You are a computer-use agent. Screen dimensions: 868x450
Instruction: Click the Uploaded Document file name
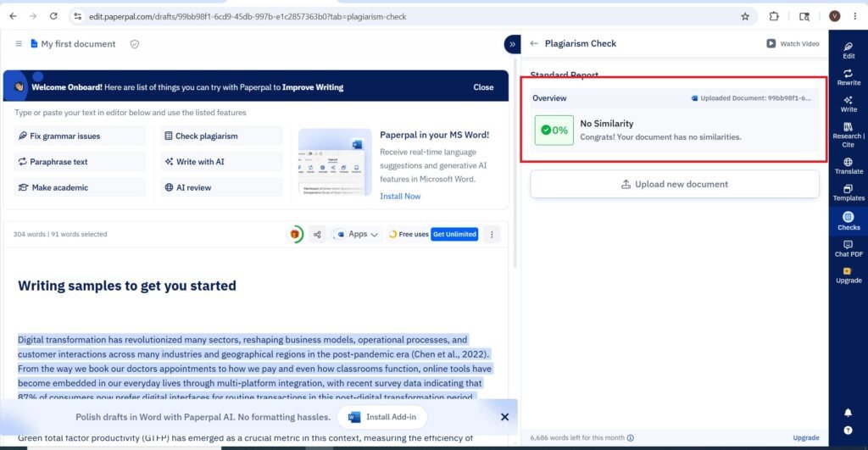point(751,98)
